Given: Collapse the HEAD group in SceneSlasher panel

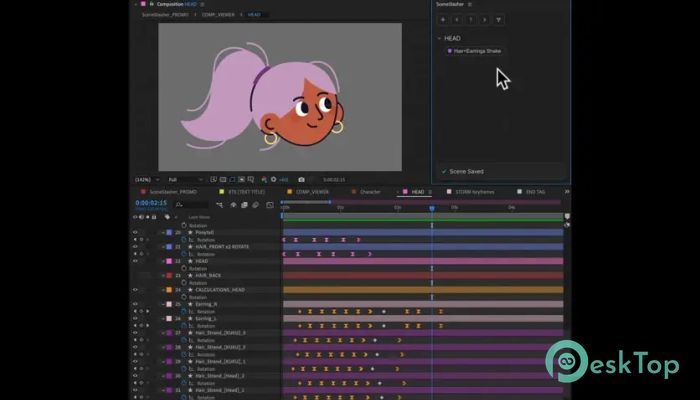Looking at the screenshot, I should [x=439, y=38].
